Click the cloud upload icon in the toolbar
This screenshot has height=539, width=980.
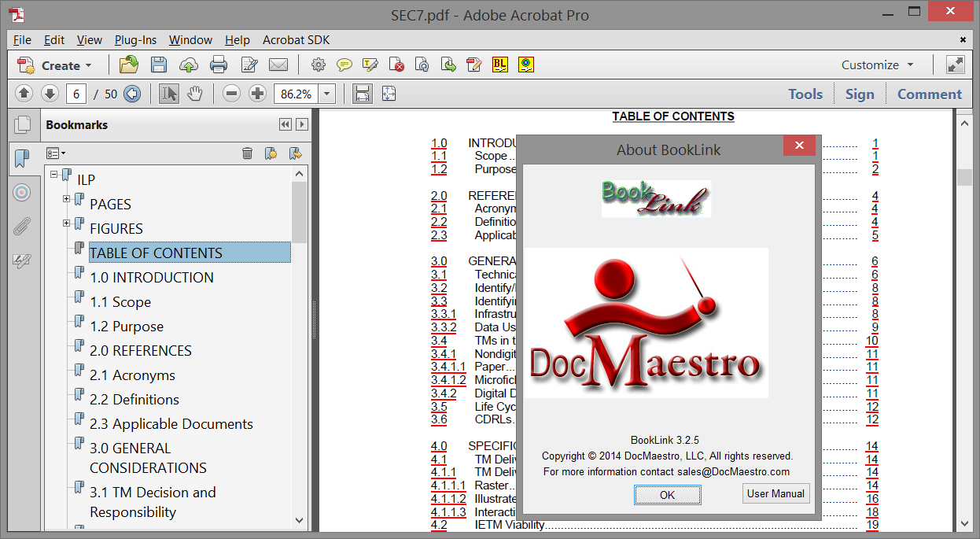point(189,65)
